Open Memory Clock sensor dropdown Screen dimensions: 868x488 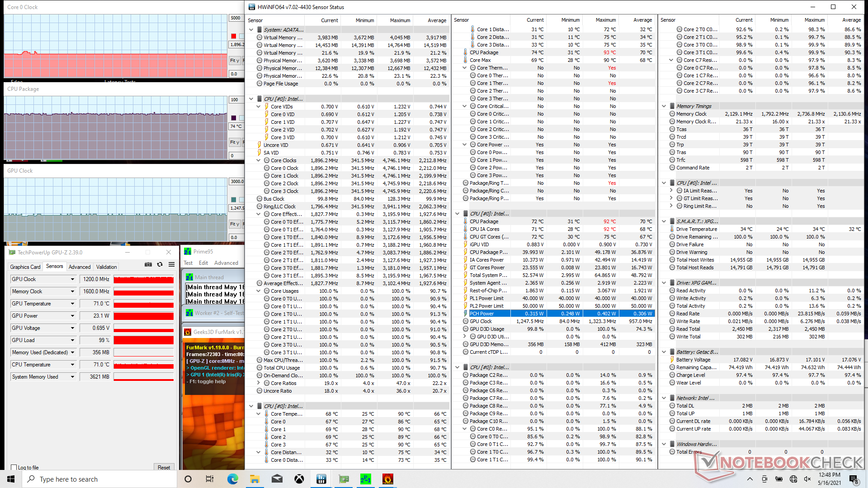point(72,291)
